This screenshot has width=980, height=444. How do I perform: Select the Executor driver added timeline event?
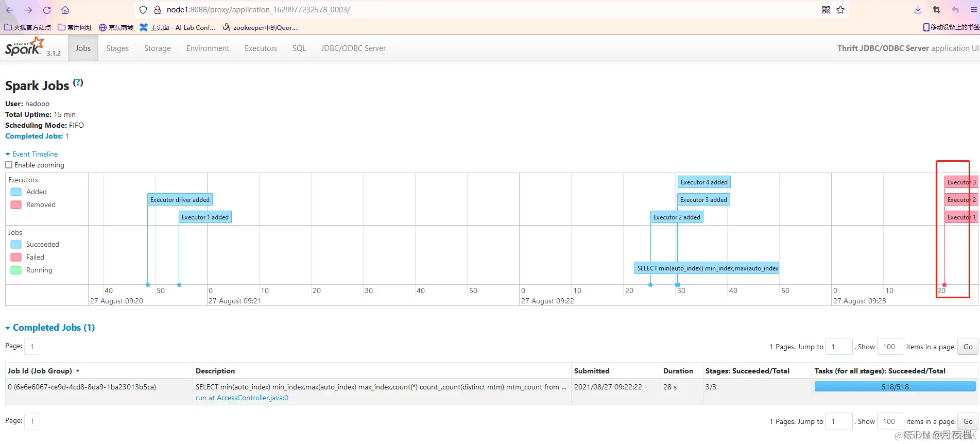[180, 200]
